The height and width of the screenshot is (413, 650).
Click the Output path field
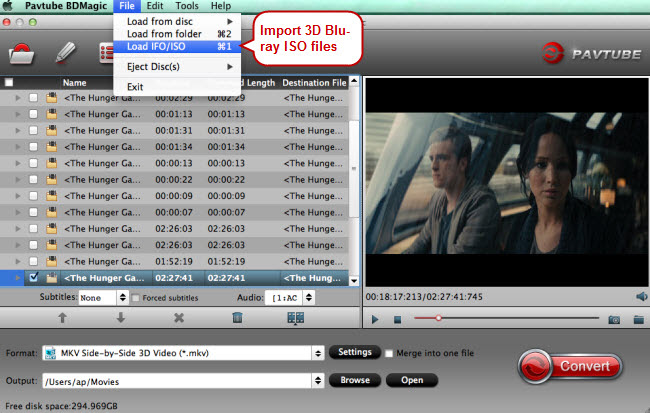[177, 381]
